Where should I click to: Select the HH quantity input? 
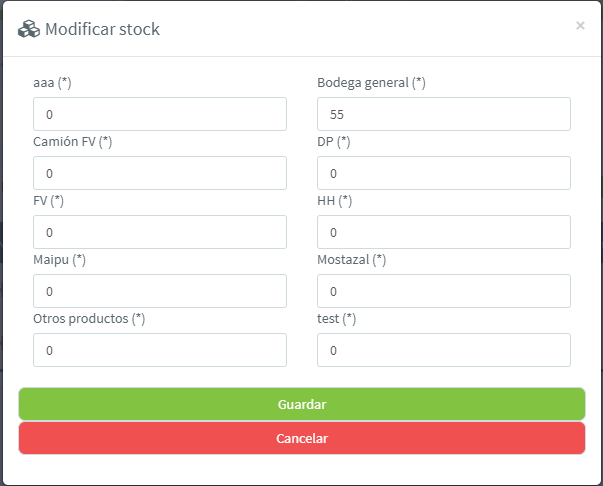[444, 232]
